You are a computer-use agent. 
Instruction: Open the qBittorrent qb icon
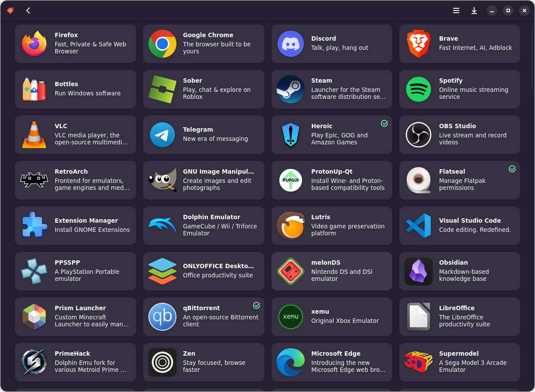pyautogui.click(x=162, y=317)
